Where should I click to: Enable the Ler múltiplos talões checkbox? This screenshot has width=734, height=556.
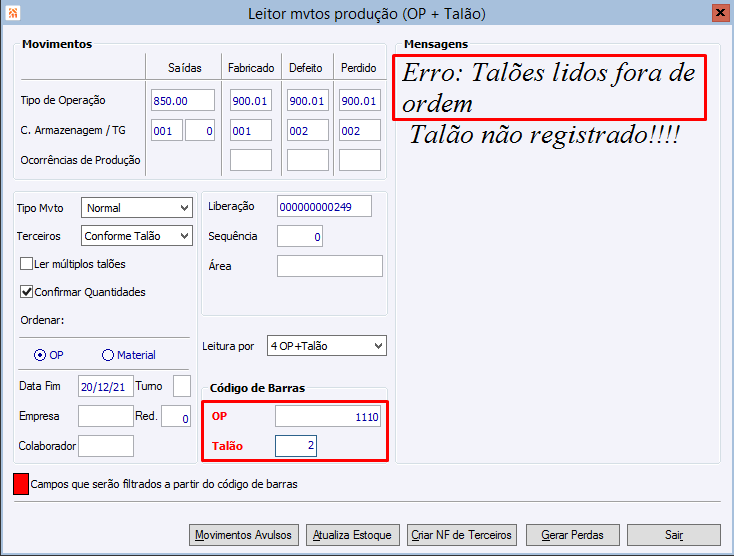[26, 263]
